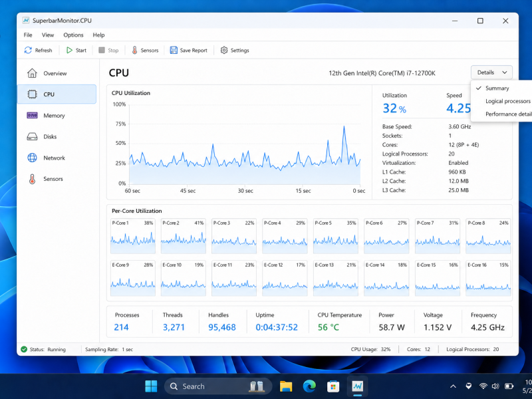This screenshot has width=532, height=399.
Task: Select the E-Core 12 utilization graph
Action: [285, 278]
